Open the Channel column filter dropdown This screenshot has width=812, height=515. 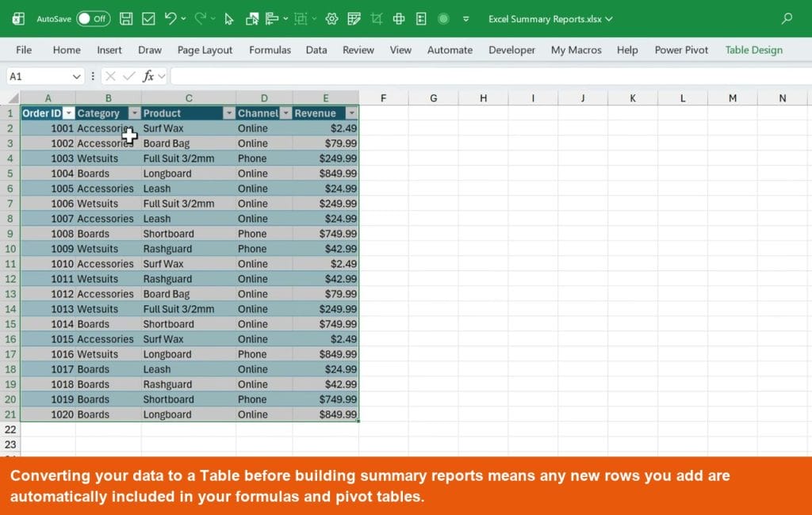(x=285, y=113)
